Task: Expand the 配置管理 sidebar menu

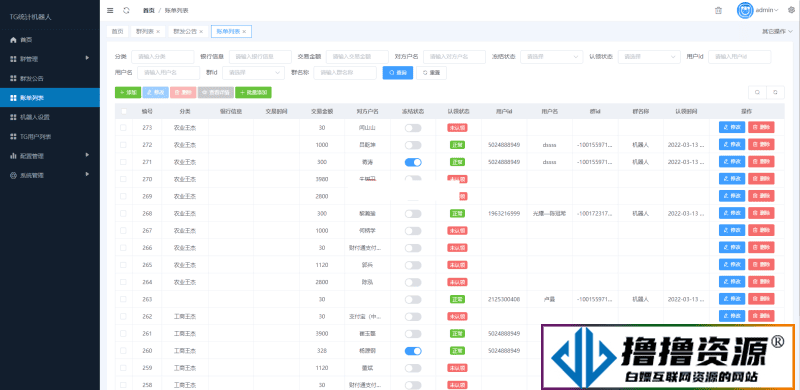Action: (x=49, y=155)
